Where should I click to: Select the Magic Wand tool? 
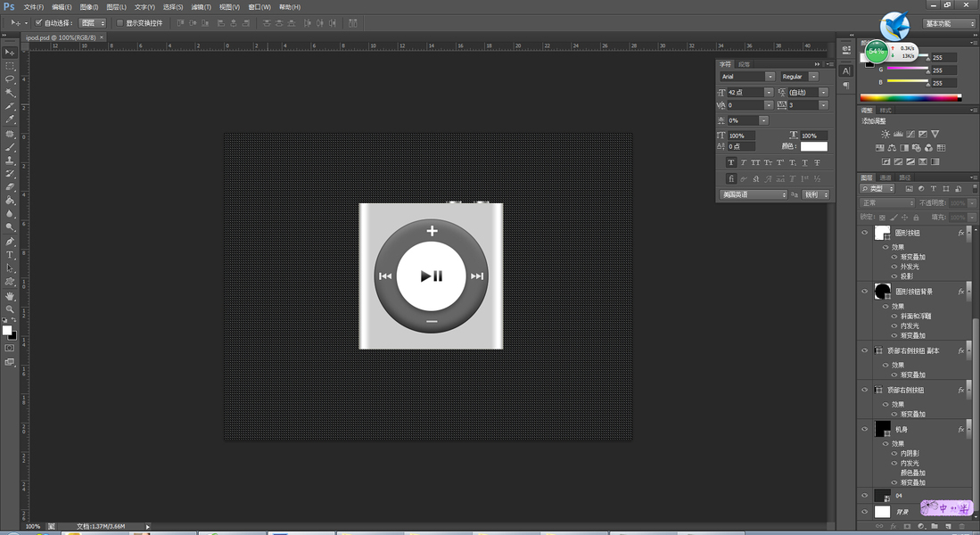[10, 93]
